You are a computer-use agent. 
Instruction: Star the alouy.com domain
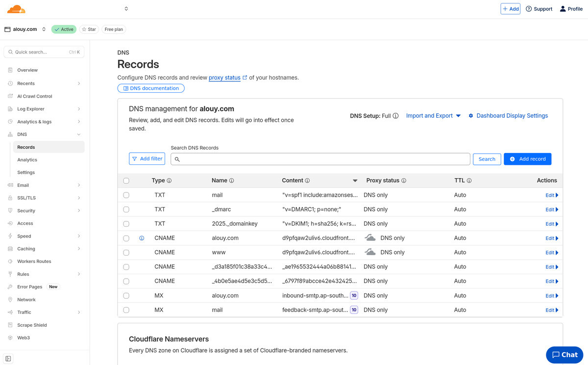[89, 29]
